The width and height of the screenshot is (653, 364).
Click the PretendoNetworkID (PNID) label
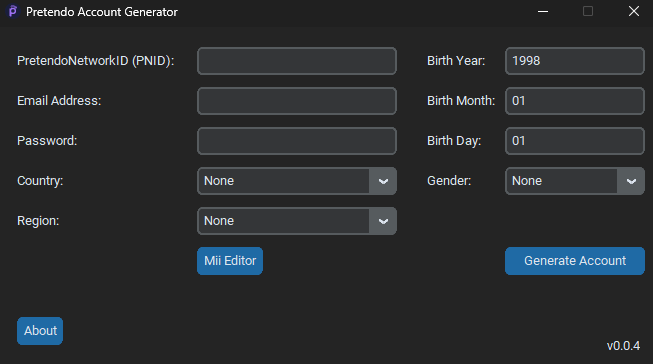tap(95, 61)
